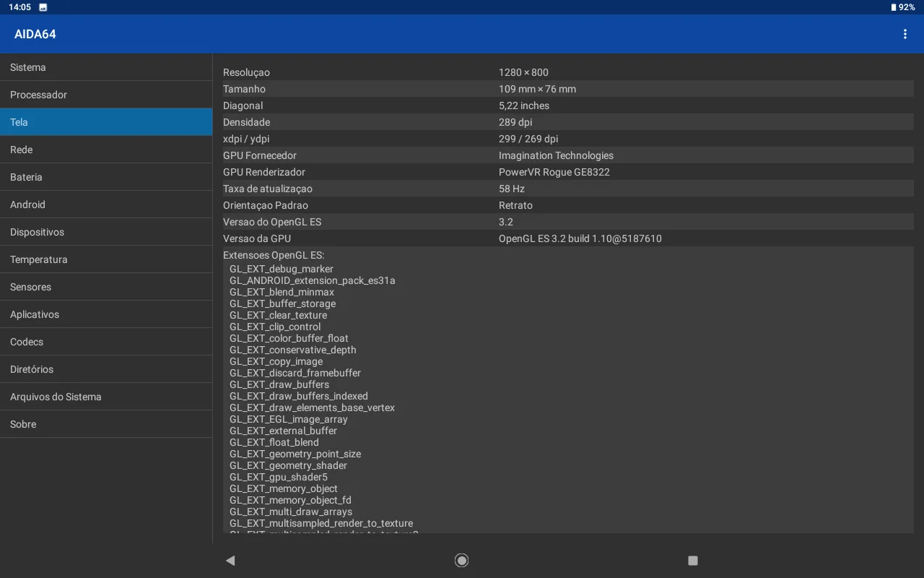Open the Diretórios section
924x578 pixels.
[x=106, y=369]
